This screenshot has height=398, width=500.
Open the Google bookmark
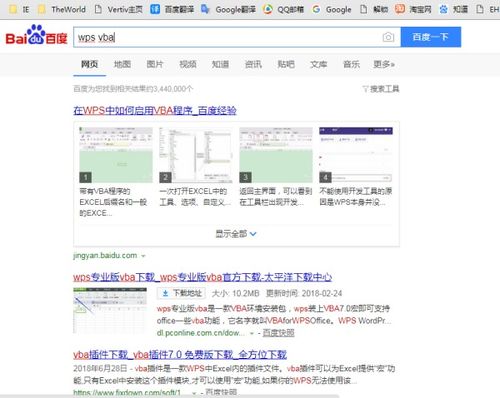[332, 9]
